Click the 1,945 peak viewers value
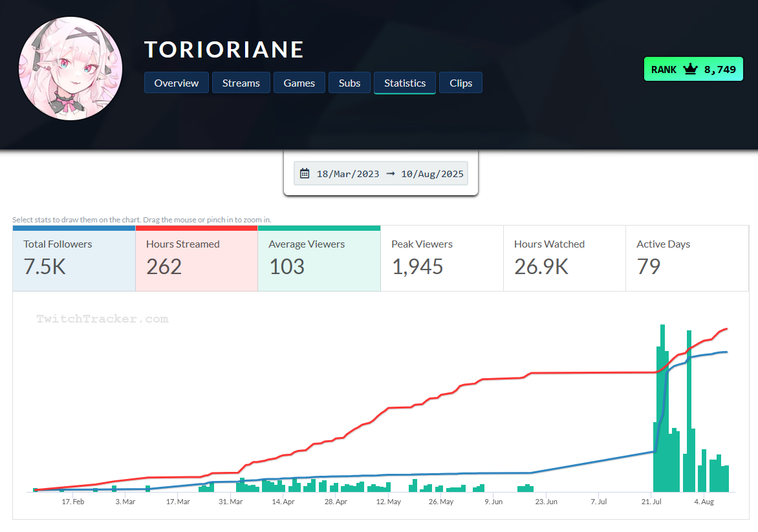Screen dimensions: 758x532 pos(417,267)
